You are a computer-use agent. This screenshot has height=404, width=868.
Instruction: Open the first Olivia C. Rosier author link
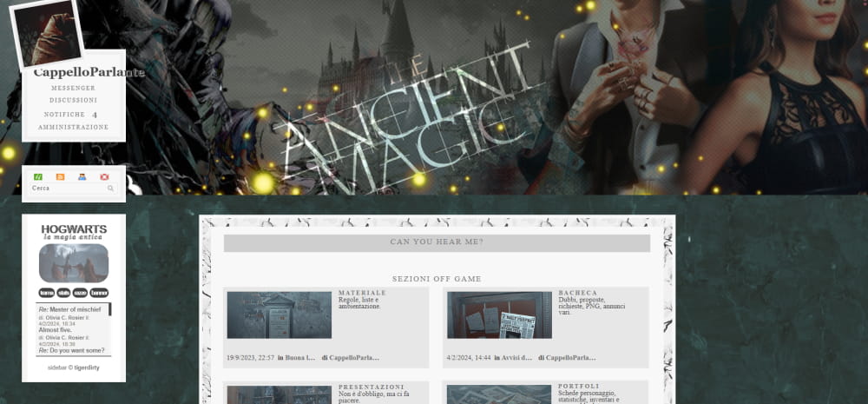[x=65, y=317]
